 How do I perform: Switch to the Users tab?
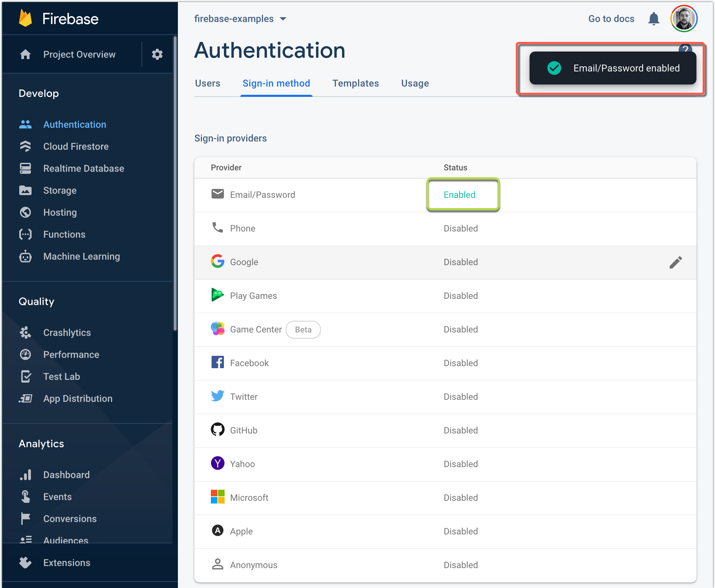pos(208,83)
